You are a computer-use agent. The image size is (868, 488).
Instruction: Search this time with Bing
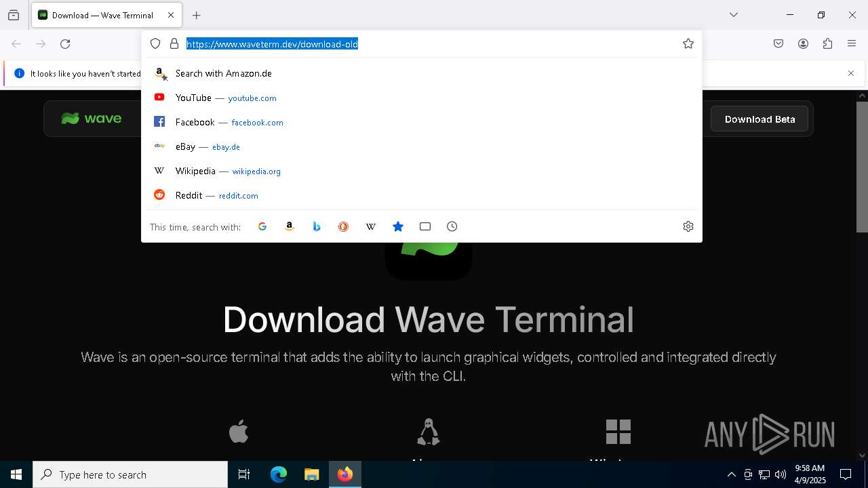(x=317, y=226)
